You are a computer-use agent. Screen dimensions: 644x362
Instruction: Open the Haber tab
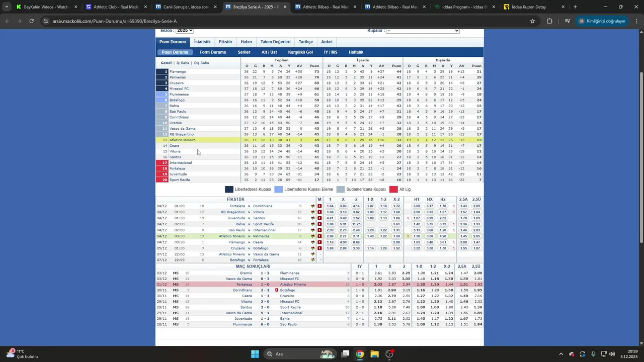click(247, 42)
